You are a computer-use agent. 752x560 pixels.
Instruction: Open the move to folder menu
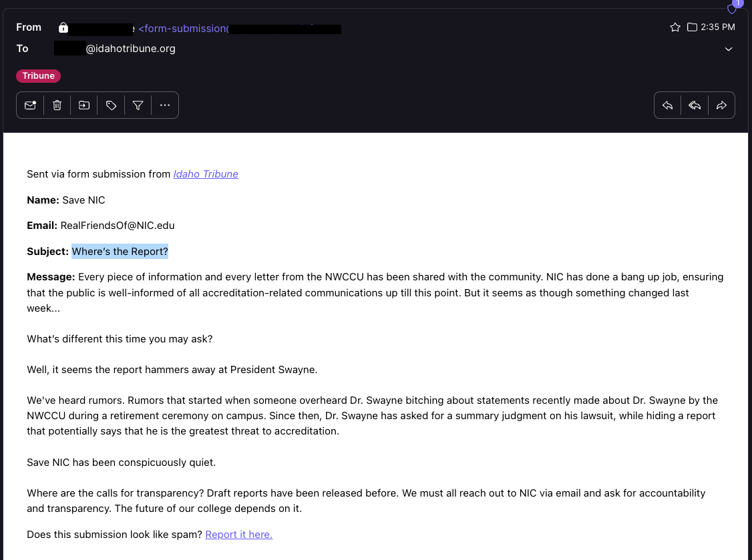(x=84, y=105)
